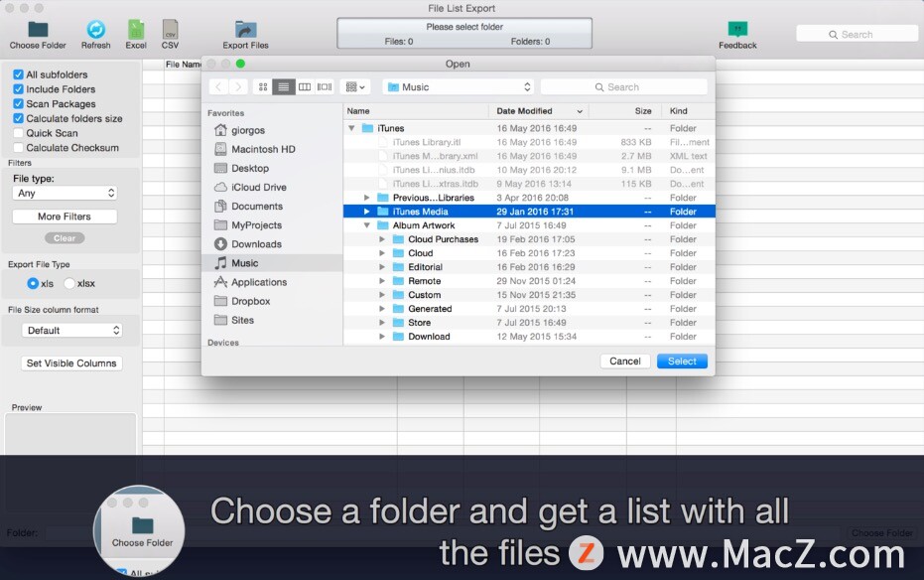This screenshot has height=580, width=924.
Task: Expand the Editorial folder
Action: (382, 267)
